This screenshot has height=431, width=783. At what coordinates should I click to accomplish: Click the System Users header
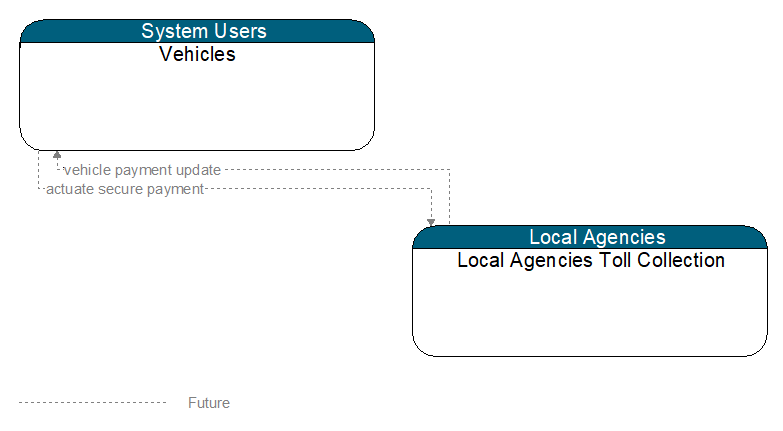tap(197, 31)
